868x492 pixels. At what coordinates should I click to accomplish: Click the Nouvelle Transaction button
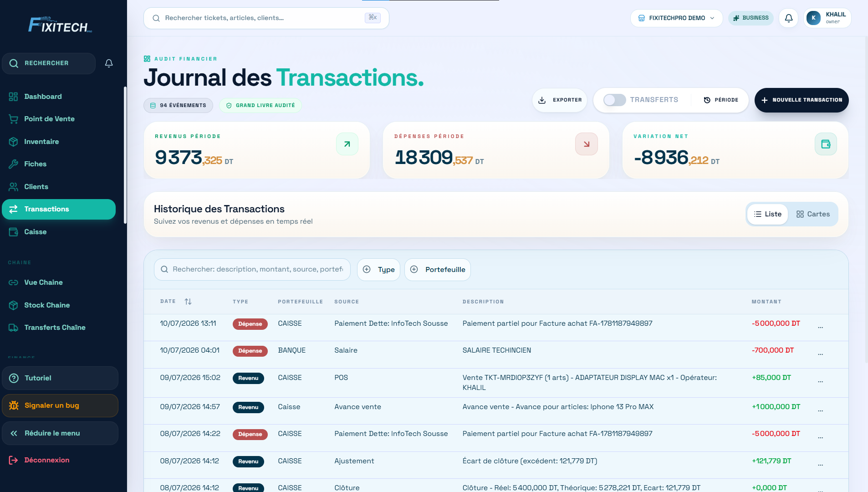pos(802,100)
